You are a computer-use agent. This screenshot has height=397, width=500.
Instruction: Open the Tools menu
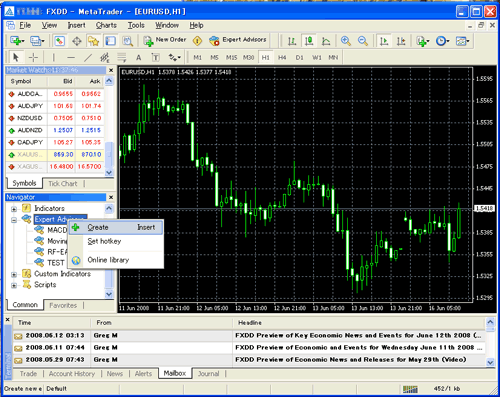point(136,25)
